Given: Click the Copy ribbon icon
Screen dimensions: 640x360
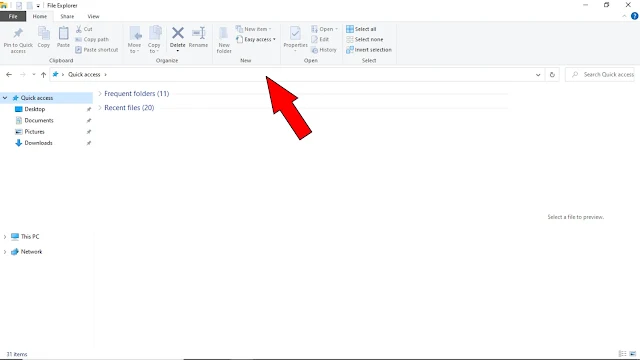Looking at the screenshot, I should click(x=44, y=33).
